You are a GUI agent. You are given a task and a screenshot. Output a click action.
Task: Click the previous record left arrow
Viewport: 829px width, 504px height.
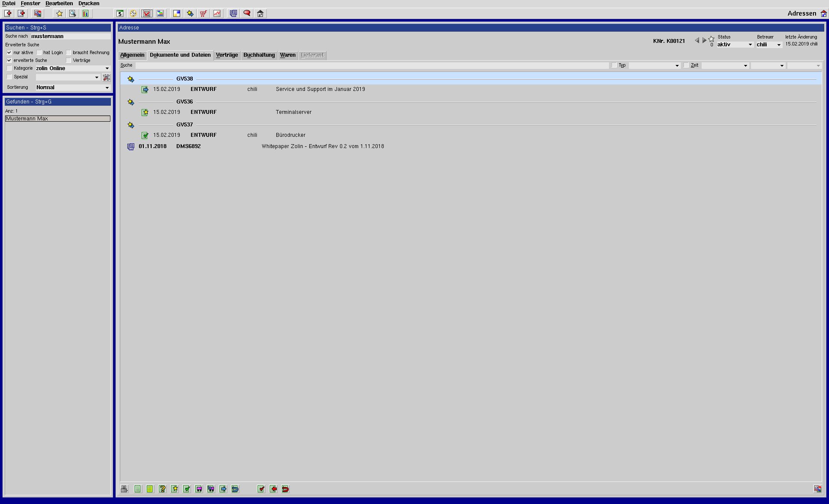tap(697, 40)
